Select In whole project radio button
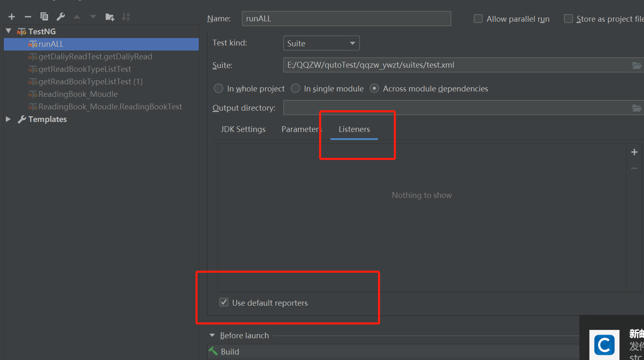The width and height of the screenshot is (644, 360). coord(218,89)
